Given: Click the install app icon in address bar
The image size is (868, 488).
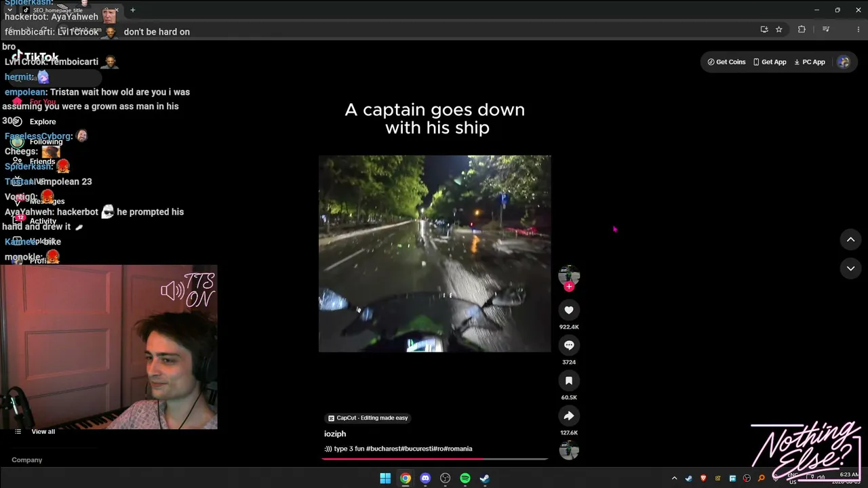Looking at the screenshot, I should [764, 29].
